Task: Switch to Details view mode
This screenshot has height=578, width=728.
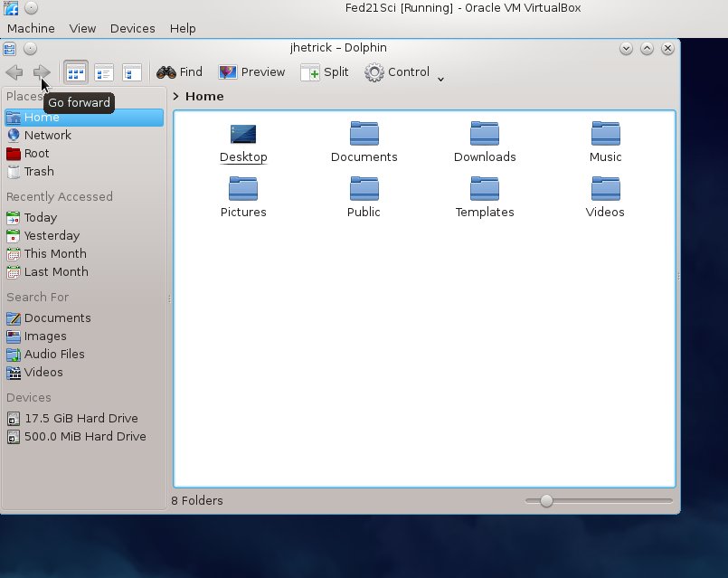Action: point(132,72)
